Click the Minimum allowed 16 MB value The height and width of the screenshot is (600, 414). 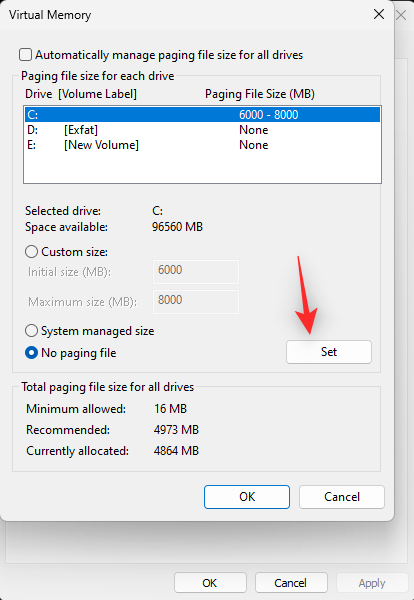point(170,409)
